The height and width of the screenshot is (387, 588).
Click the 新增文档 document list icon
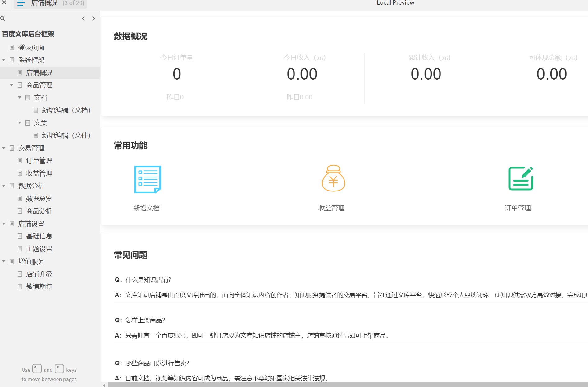point(148,179)
